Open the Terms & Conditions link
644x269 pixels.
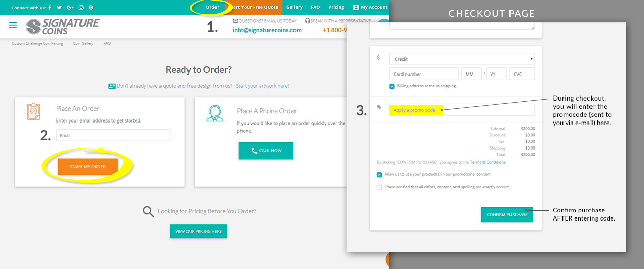(x=488, y=162)
